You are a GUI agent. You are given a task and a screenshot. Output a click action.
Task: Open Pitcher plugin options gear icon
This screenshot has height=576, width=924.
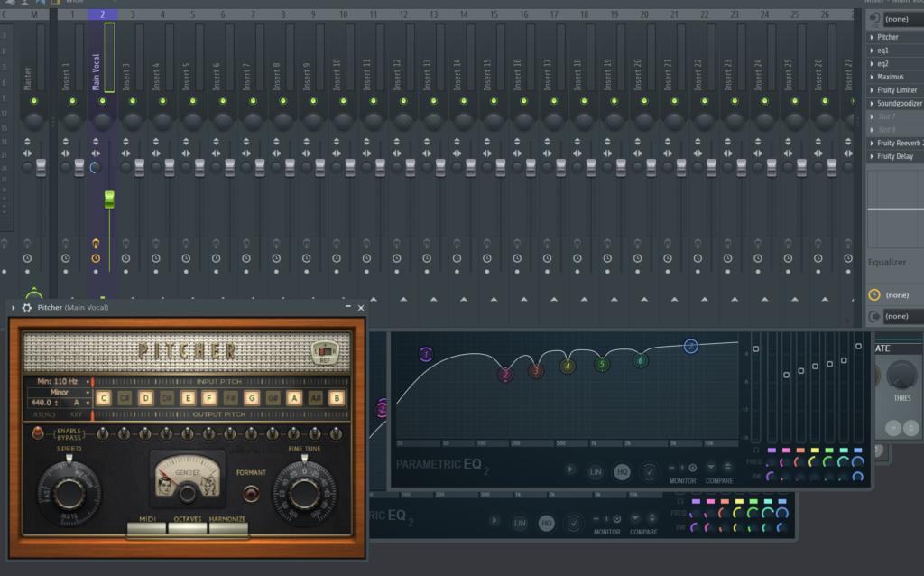point(27,308)
